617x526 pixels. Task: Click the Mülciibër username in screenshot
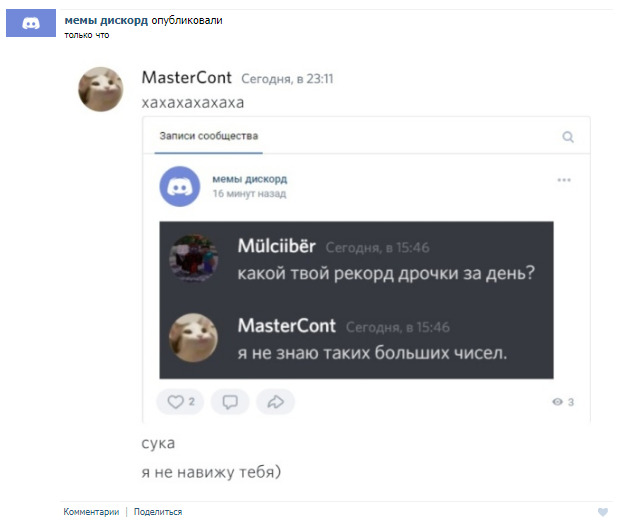pos(277,246)
